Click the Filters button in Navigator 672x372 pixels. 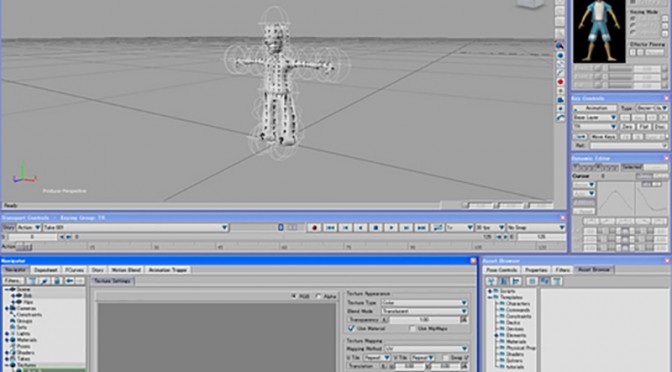click(x=13, y=281)
